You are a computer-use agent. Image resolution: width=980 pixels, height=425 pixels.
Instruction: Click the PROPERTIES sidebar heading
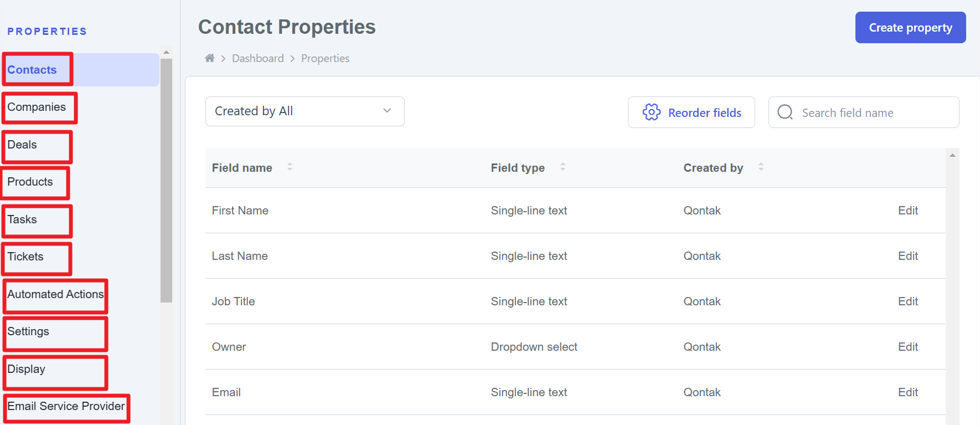[x=47, y=32]
